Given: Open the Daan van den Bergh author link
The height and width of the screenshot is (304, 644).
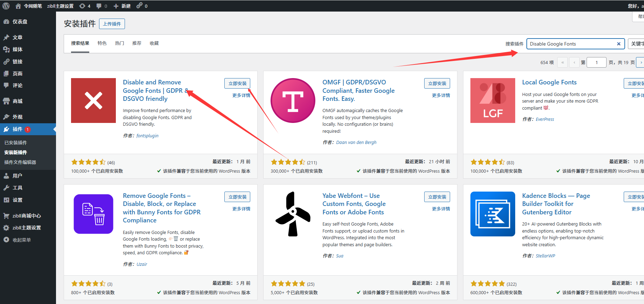Looking at the screenshot, I should [x=356, y=143].
